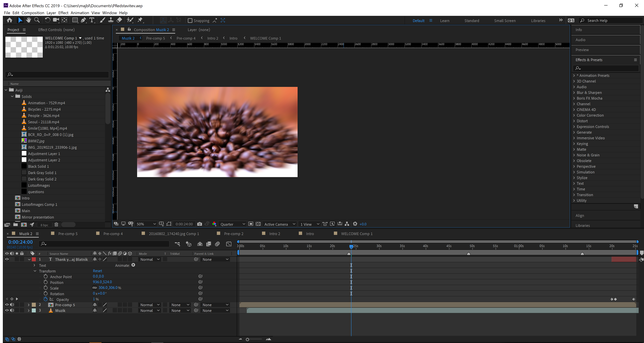Hide the Pre-comp 5 layer video

[7, 305]
